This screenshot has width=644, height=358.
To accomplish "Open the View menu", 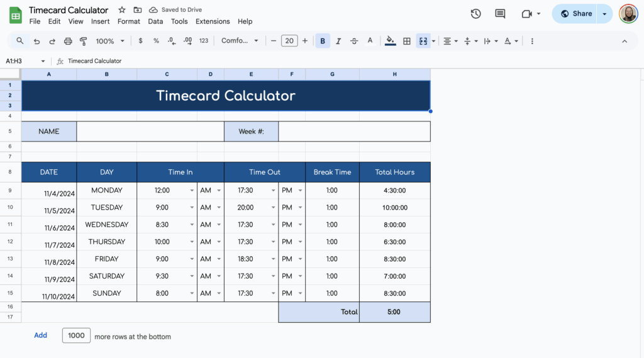I will click(75, 21).
